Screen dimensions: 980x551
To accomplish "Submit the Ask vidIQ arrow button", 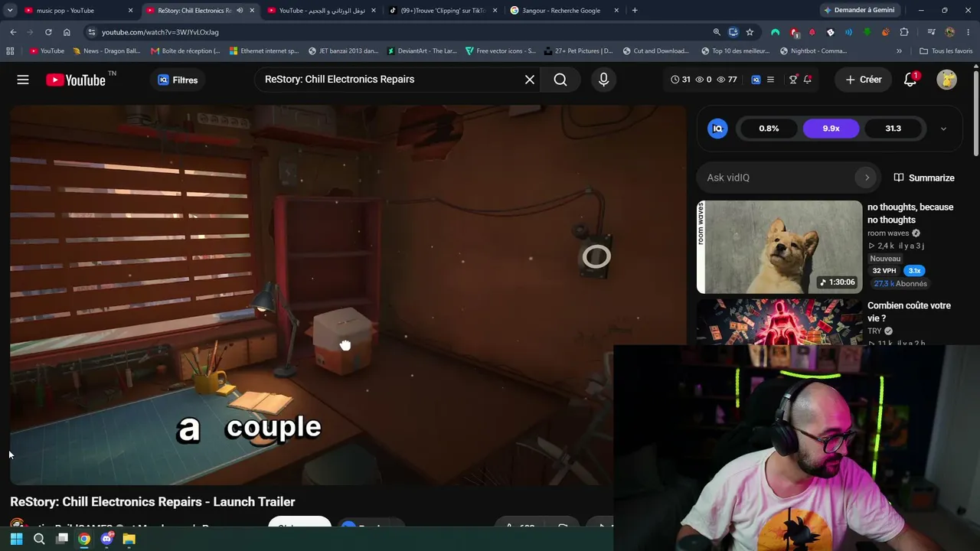I will point(867,178).
